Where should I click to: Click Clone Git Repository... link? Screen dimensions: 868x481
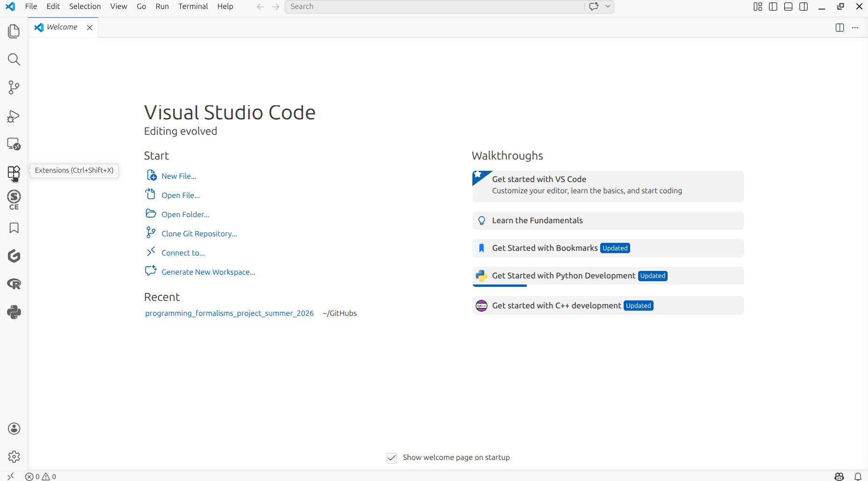click(x=199, y=233)
